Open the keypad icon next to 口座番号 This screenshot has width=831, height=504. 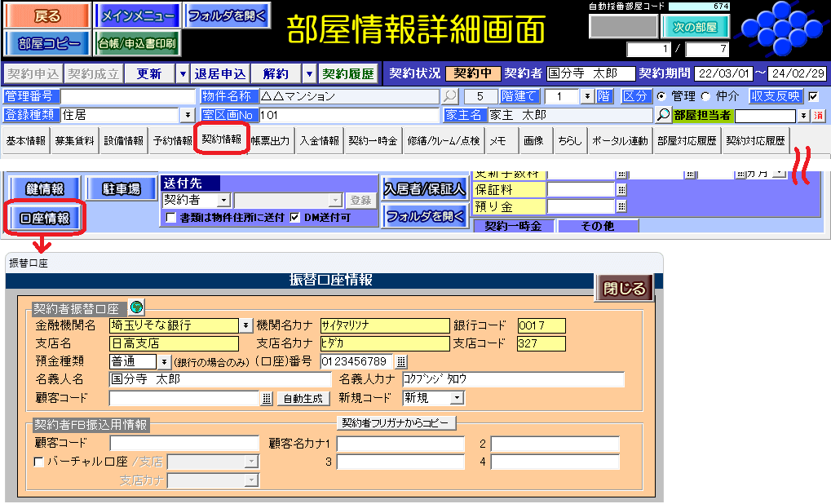tap(400, 361)
